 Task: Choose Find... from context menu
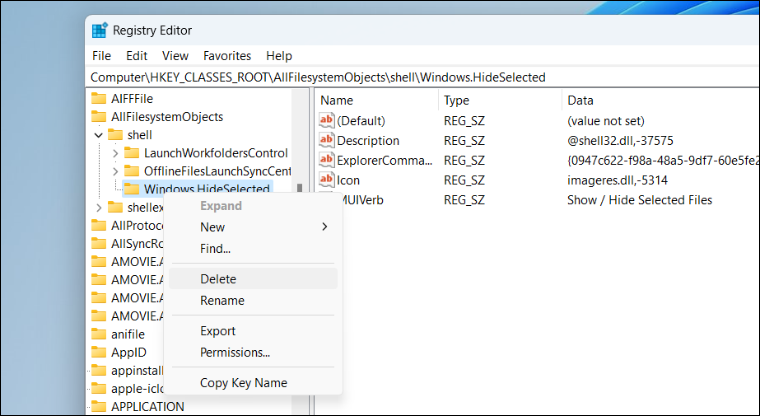pos(253,248)
